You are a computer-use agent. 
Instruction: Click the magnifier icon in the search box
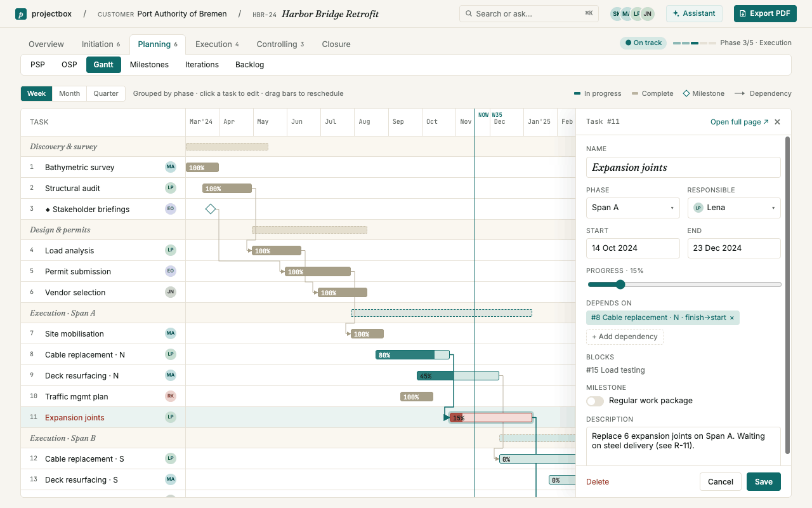pos(469,14)
